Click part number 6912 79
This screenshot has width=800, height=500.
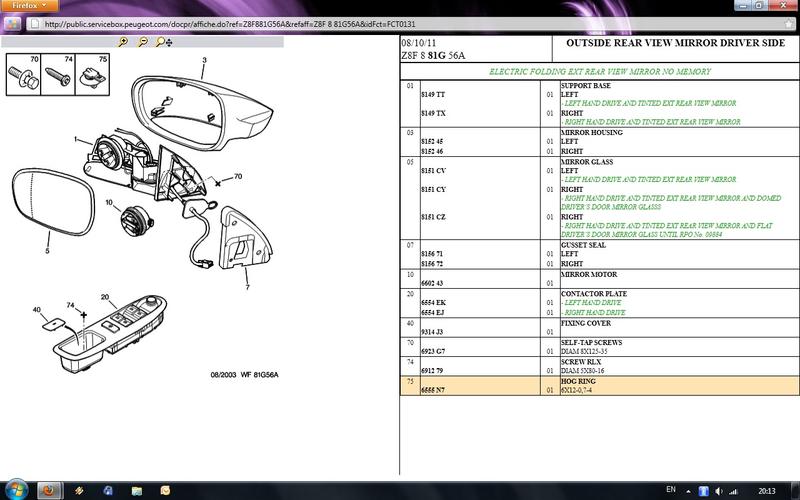click(x=432, y=371)
